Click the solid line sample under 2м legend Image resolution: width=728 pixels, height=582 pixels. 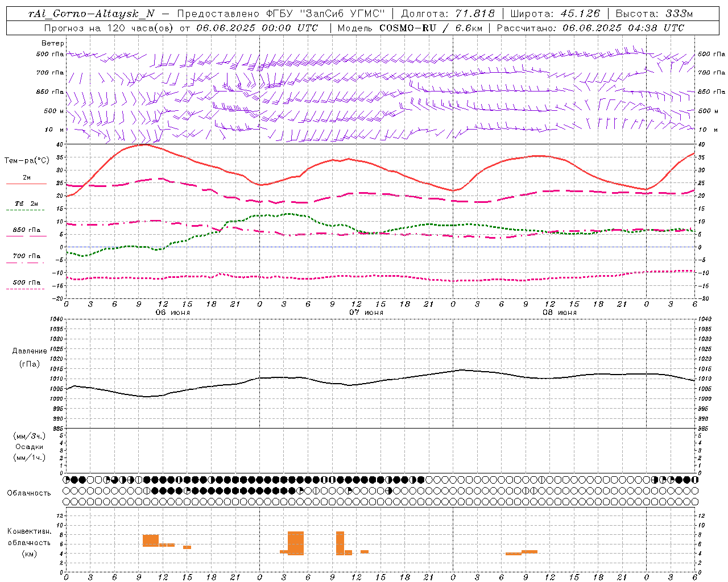(26, 184)
